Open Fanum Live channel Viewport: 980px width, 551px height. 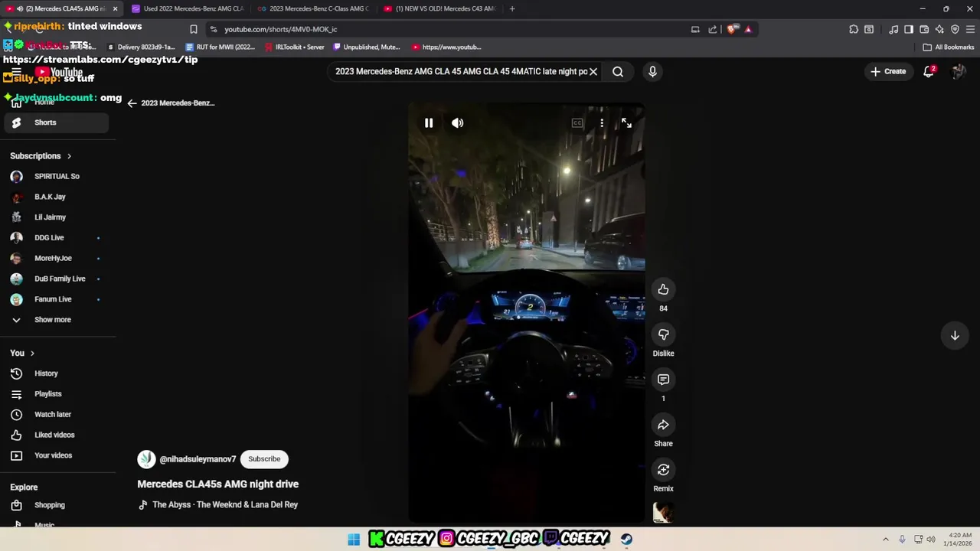click(56, 299)
